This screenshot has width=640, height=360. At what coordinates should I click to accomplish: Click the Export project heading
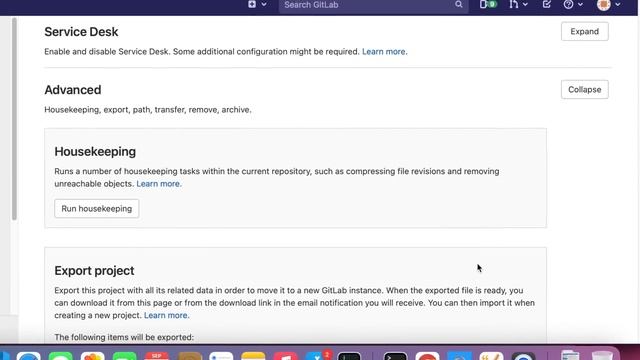(94, 271)
